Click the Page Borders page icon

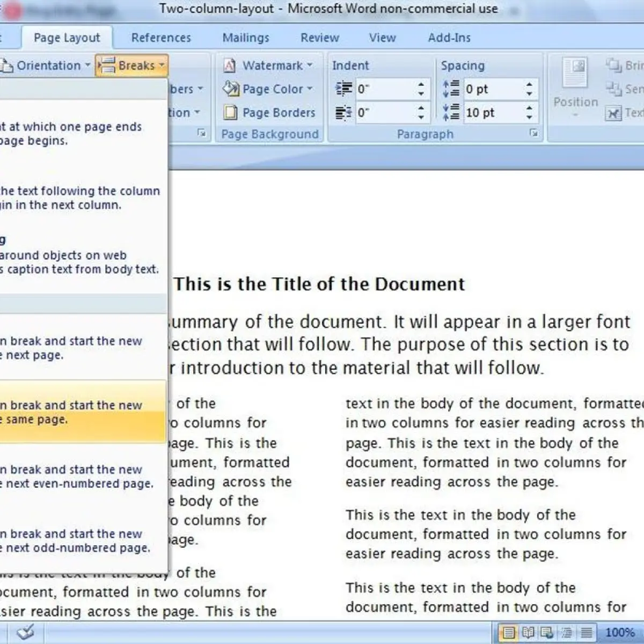[230, 113]
